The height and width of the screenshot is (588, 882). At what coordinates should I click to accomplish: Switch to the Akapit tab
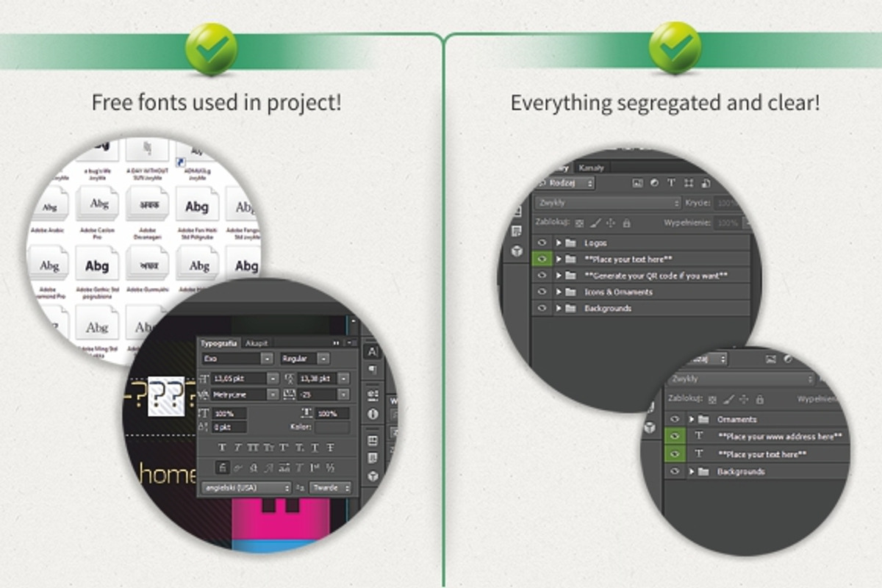[257, 343]
